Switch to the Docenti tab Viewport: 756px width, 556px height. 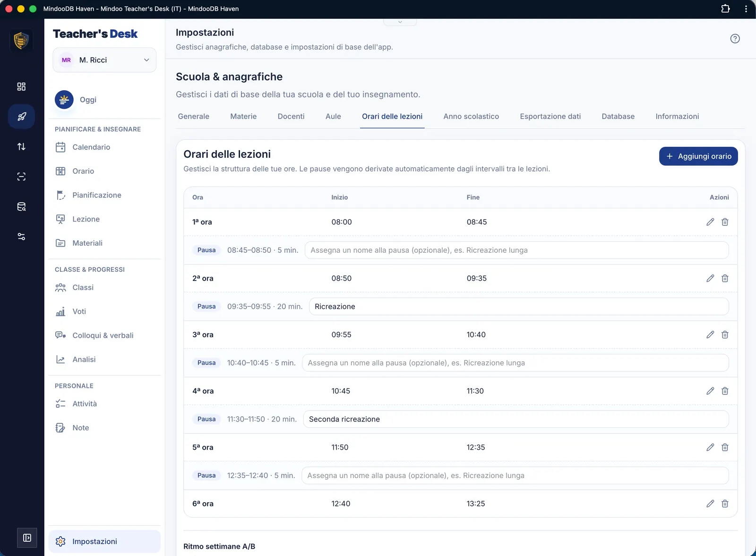click(x=291, y=116)
